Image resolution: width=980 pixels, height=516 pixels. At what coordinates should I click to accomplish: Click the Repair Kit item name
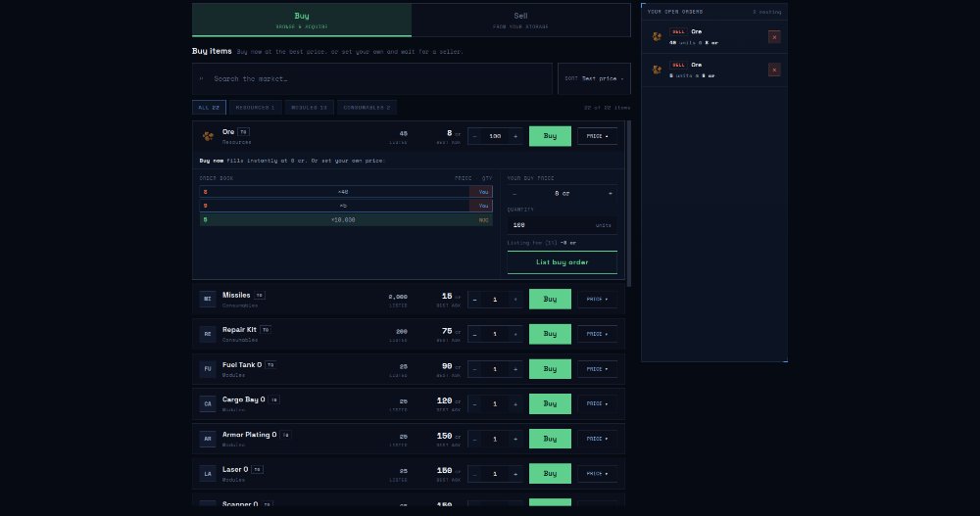coord(239,330)
